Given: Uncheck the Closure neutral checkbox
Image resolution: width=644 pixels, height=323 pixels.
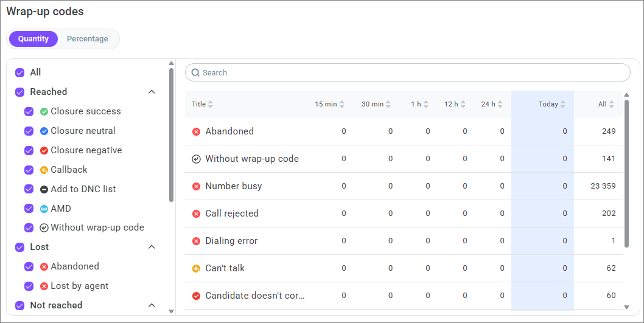Looking at the screenshot, I should tap(29, 131).
